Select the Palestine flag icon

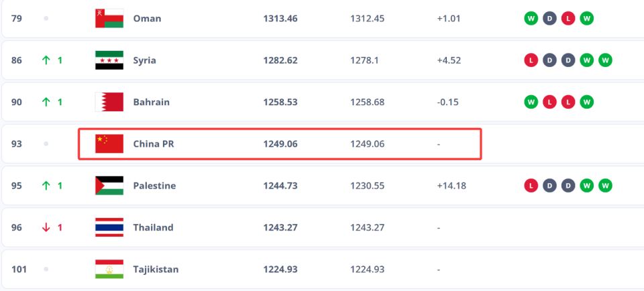point(109,186)
